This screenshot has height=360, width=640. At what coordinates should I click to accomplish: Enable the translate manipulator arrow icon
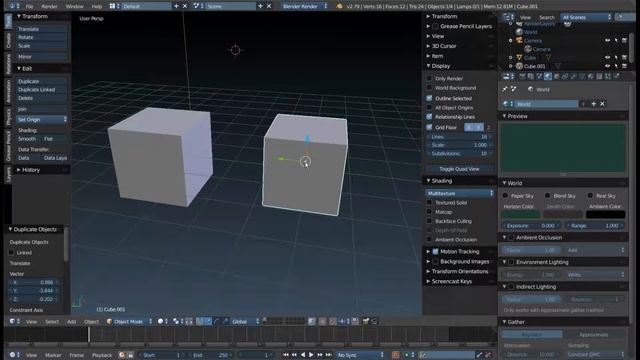pyautogui.click(x=208, y=322)
